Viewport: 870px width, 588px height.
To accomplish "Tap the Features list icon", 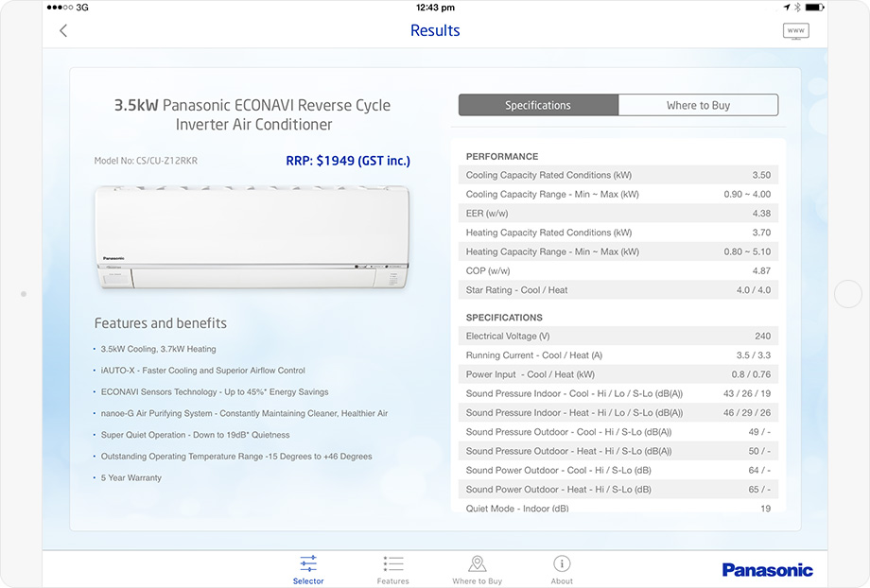I will point(393,563).
